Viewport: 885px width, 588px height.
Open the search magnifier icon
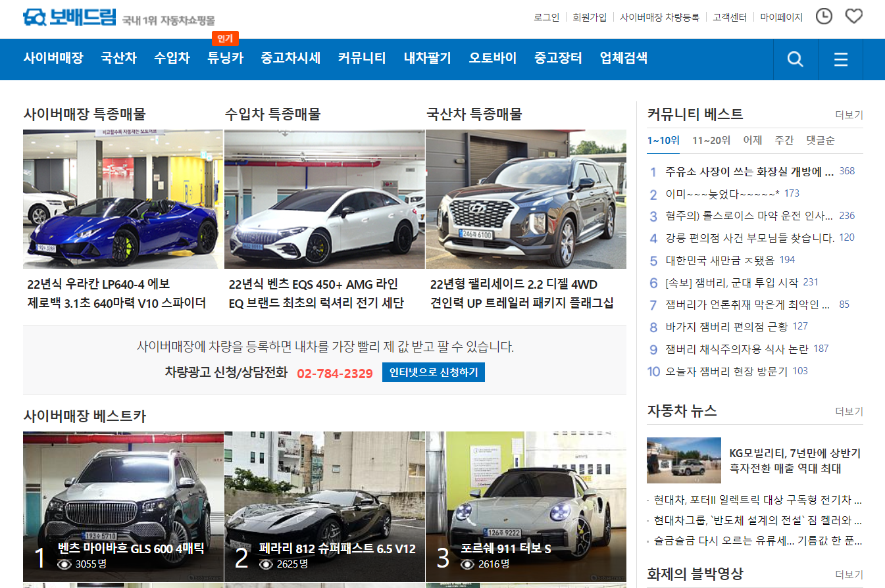pos(796,59)
